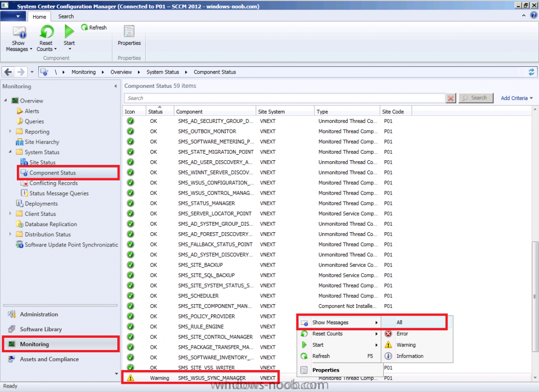Screen dimensions: 539x392
Task: Open Status Message Queries node
Action: 59,193
